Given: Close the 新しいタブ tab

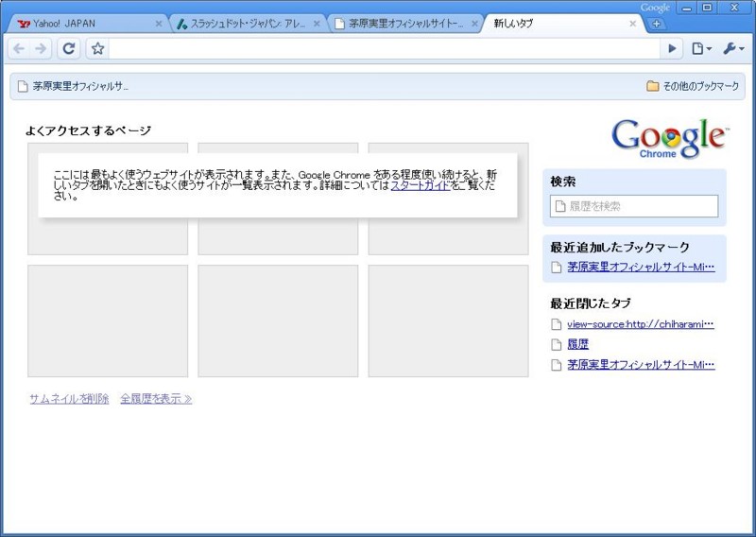Looking at the screenshot, I should click(x=633, y=24).
